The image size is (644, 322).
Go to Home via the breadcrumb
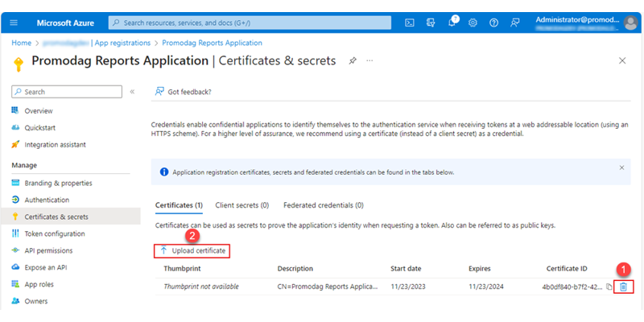coord(22,43)
